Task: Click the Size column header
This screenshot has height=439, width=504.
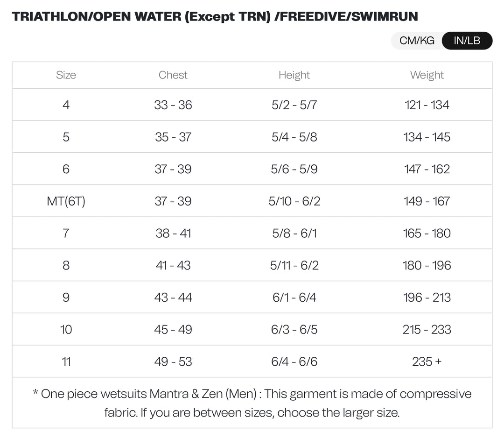Action: click(x=66, y=75)
